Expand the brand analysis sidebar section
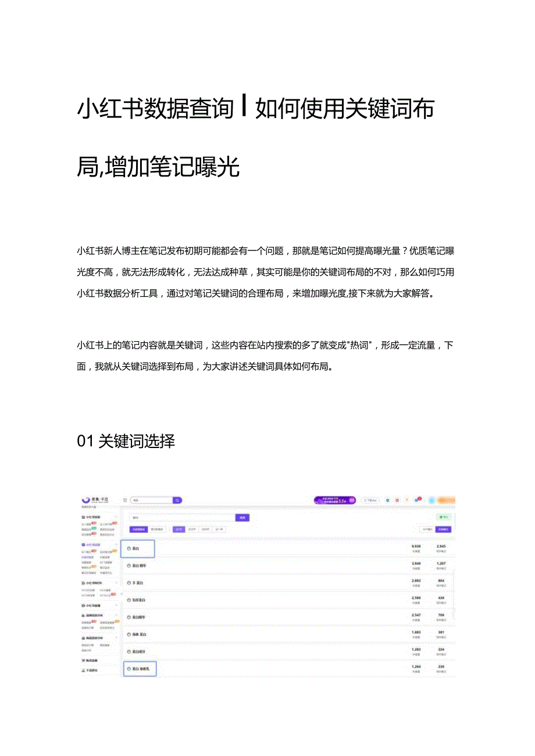 coord(116,615)
